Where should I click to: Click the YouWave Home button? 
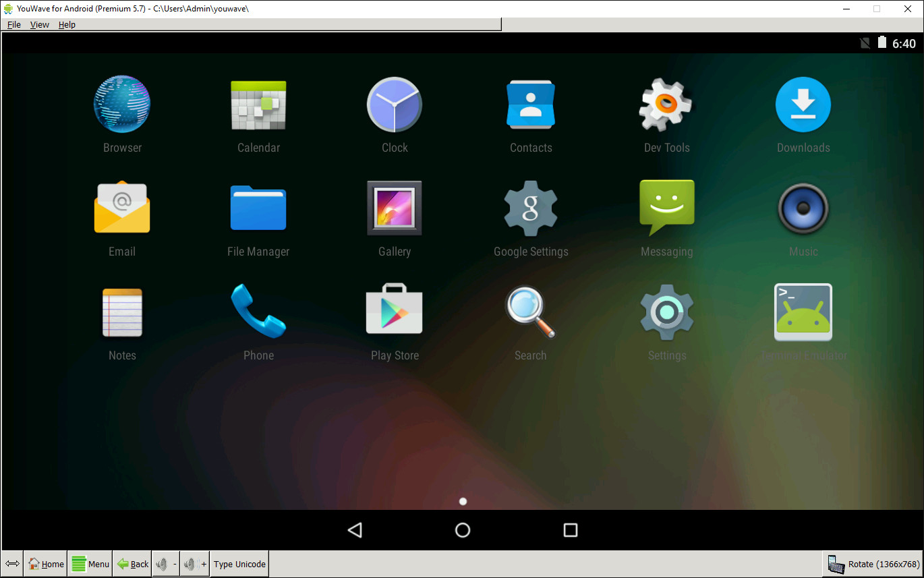click(x=45, y=564)
